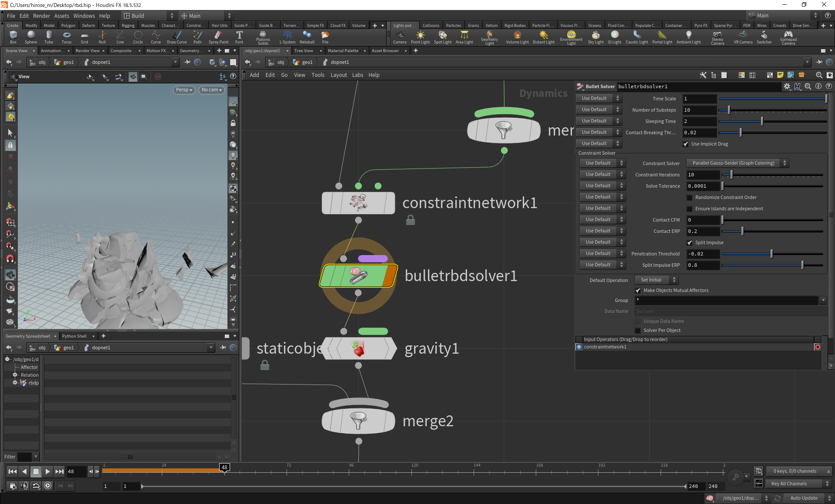Viewport: 835px width, 504px height.
Task: Add a Spot Light
Action: (443, 37)
